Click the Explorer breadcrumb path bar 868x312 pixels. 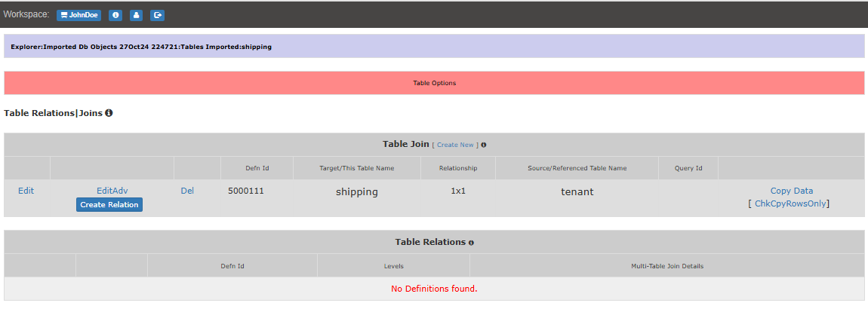(434, 47)
